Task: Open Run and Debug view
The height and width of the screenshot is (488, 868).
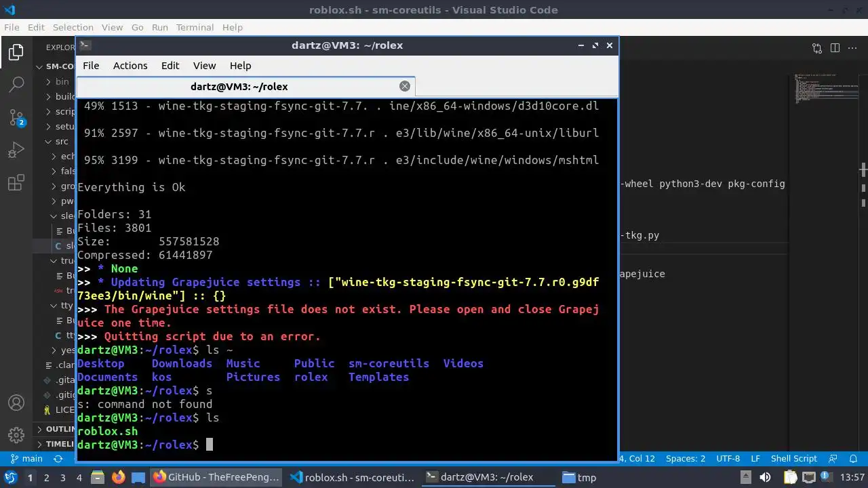Action: [x=16, y=150]
